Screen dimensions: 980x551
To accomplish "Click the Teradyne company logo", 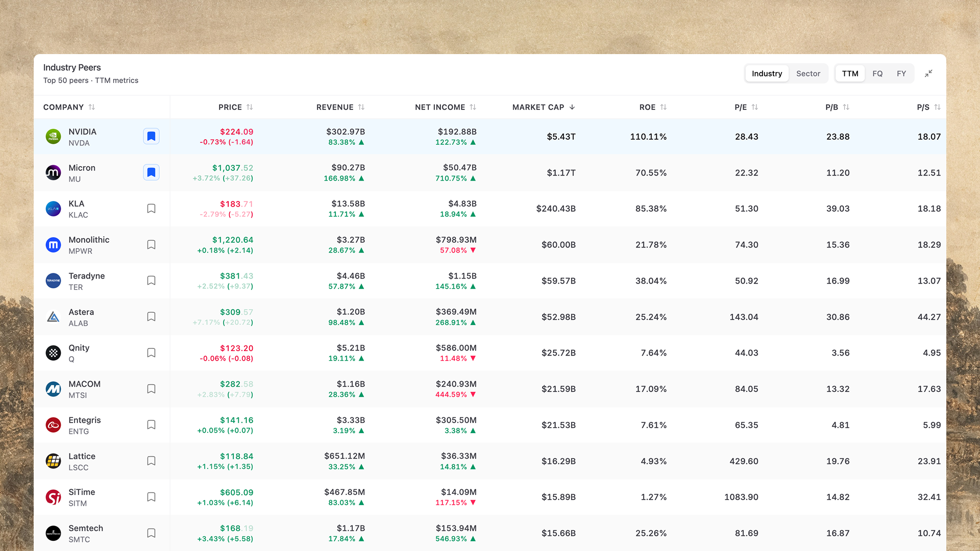I will [53, 281].
